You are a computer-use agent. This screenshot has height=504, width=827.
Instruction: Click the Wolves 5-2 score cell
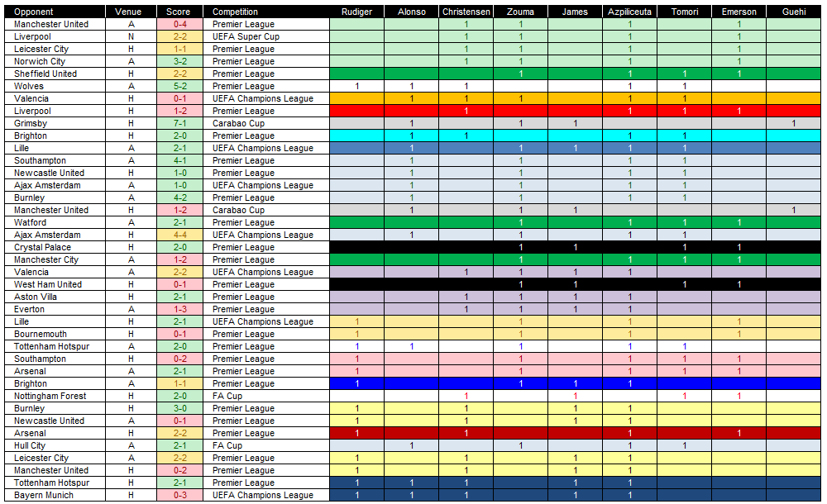pos(179,86)
